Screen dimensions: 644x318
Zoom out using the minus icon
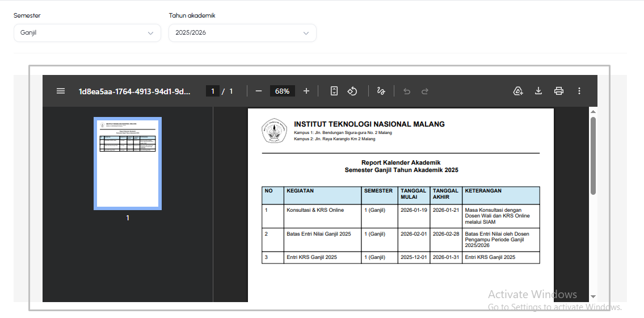(258, 91)
